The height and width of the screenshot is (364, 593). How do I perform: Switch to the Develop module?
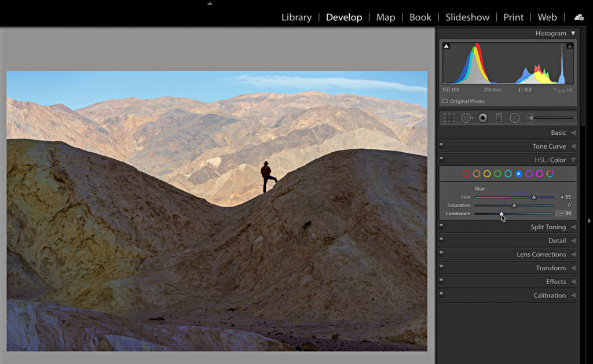344,17
